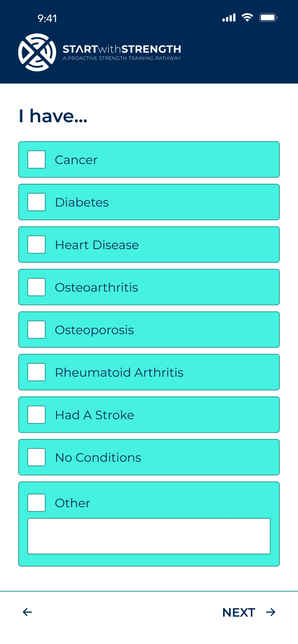298x644 pixels.
Task: Select the No Conditions checkbox
Action: tap(36, 457)
